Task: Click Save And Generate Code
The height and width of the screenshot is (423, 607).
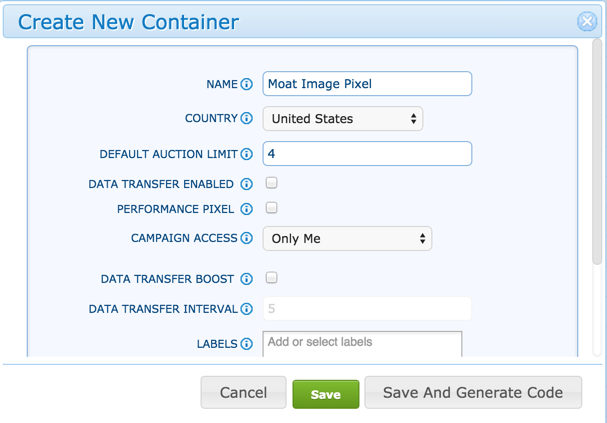Action: (x=473, y=393)
